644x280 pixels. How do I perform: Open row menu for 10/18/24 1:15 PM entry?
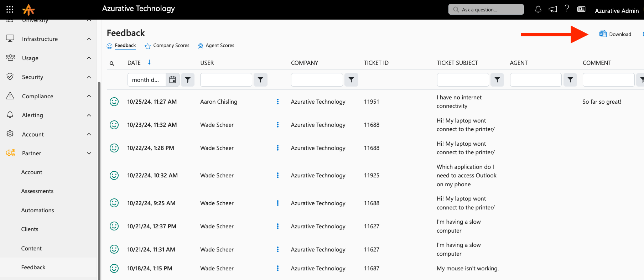(x=278, y=268)
